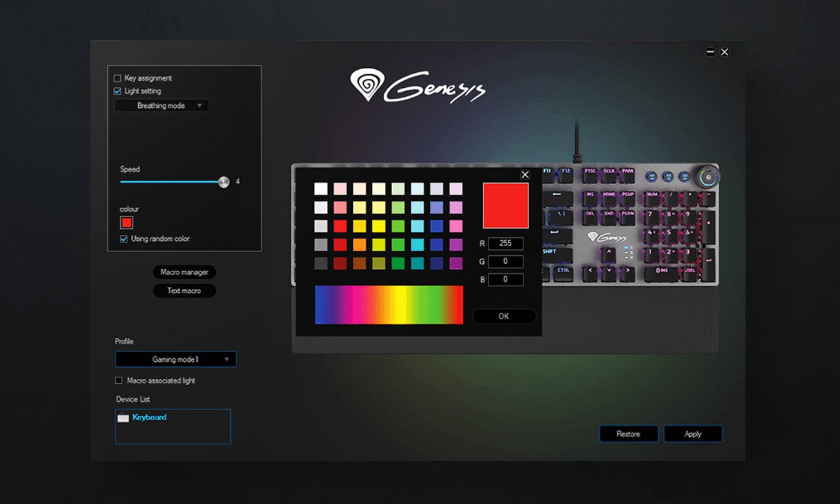The height and width of the screenshot is (504, 840).
Task: Click the right arrow key on keyboard image
Action: [627, 274]
